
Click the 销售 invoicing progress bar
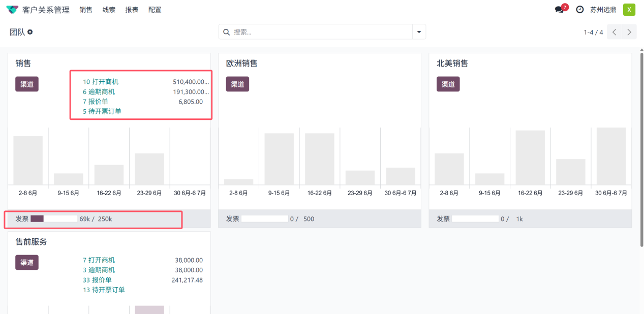54,219
